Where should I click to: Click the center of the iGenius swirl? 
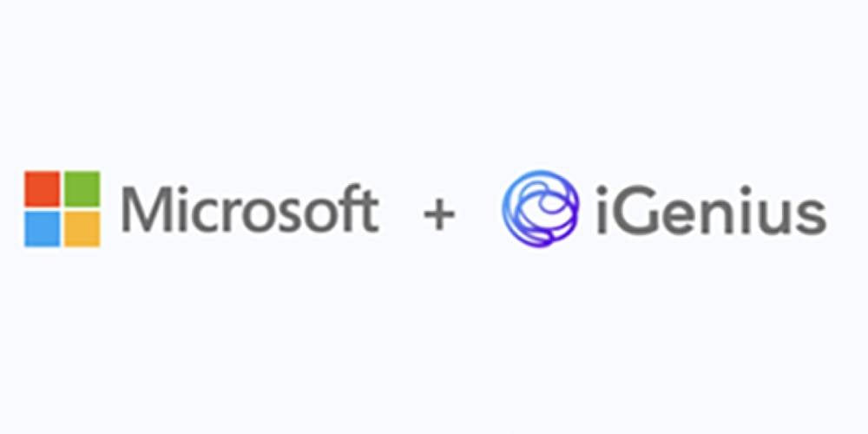coord(540,208)
